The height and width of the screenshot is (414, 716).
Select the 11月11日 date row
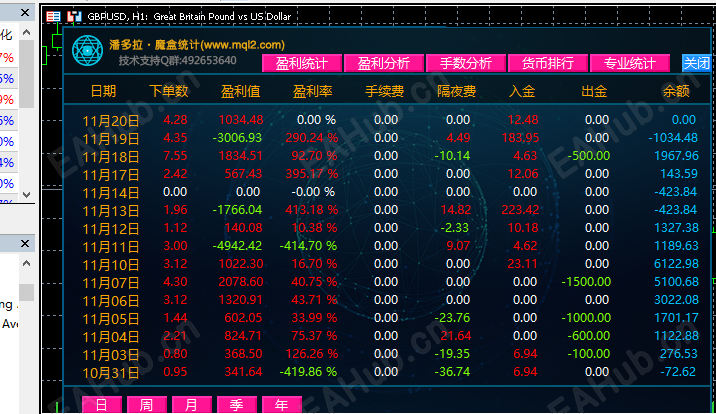(x=111, y=247)
